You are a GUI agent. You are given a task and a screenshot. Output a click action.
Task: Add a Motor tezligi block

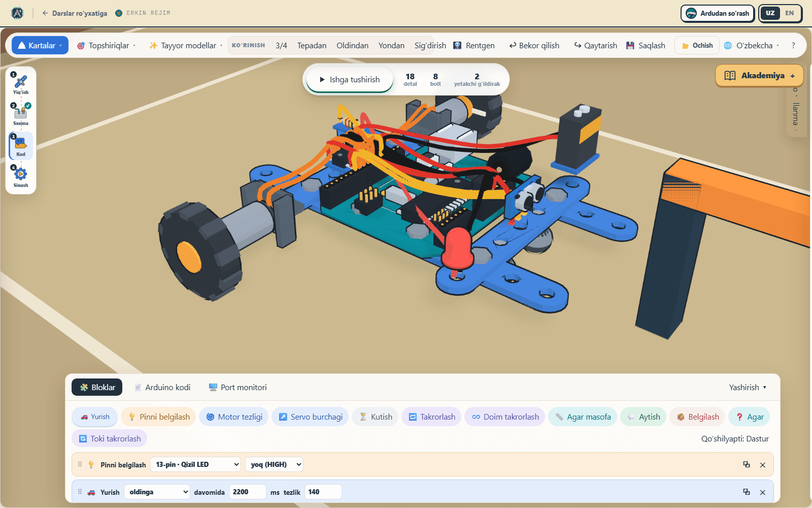tap(234, 417)
